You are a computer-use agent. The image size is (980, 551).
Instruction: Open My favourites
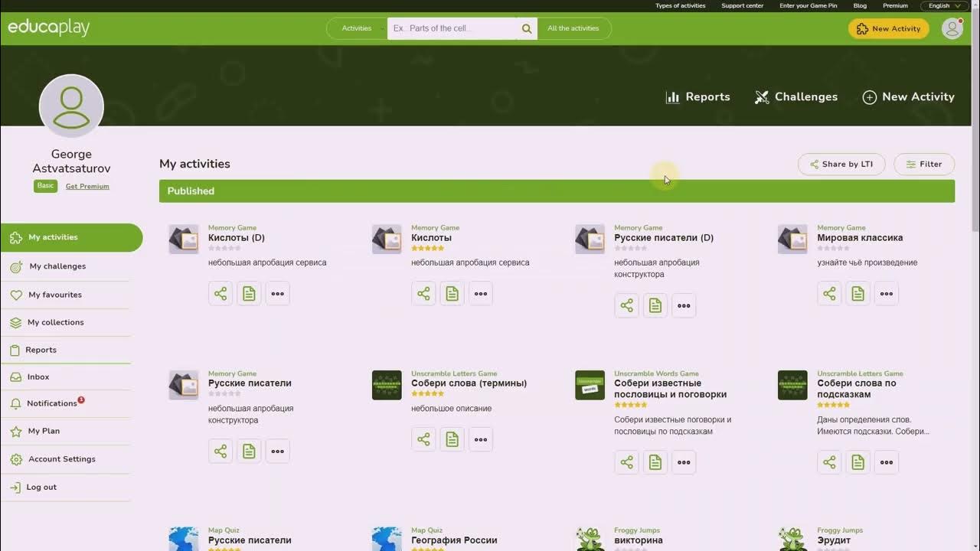click(55, 295)
